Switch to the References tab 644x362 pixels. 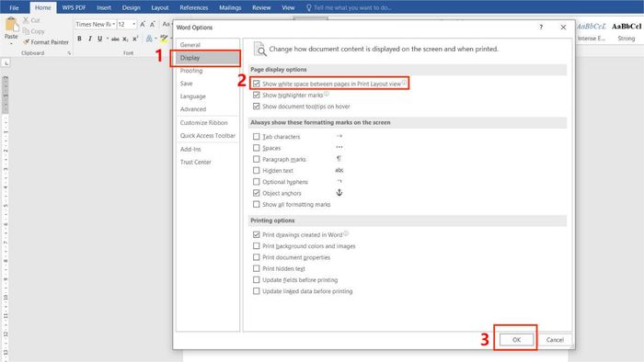click(194, 7)
